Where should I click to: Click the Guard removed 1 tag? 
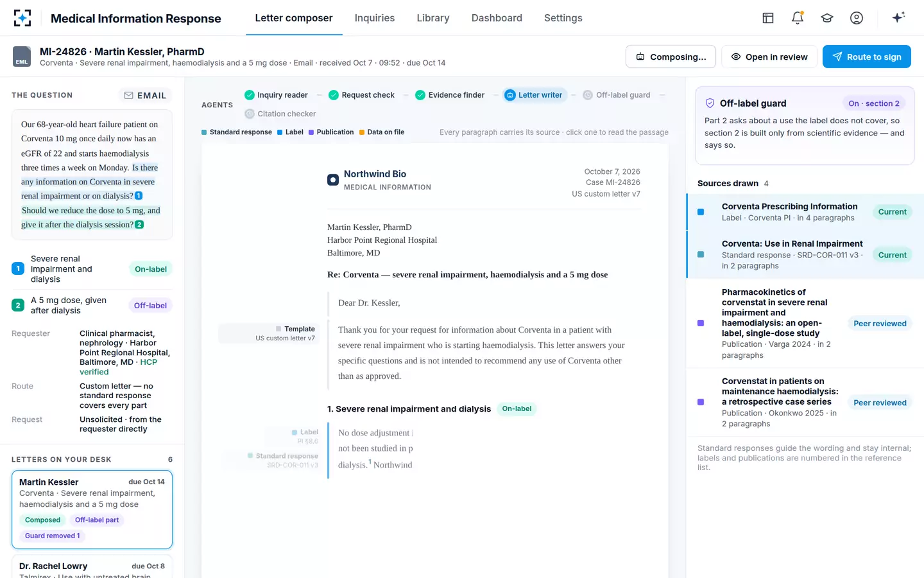point(53,536)
